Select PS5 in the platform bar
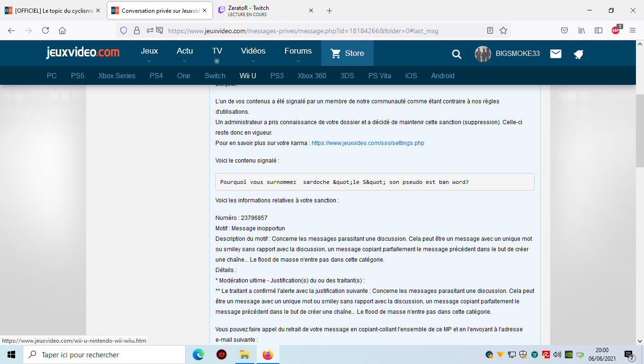Viewport: 644px width, 364px height. [x=77, y=76]
